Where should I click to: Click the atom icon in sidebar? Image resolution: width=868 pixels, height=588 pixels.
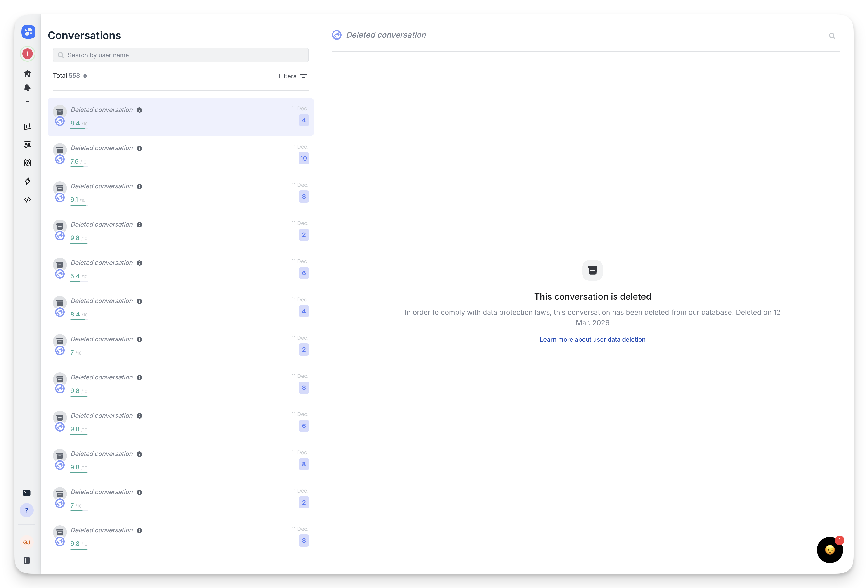[27, 163]
